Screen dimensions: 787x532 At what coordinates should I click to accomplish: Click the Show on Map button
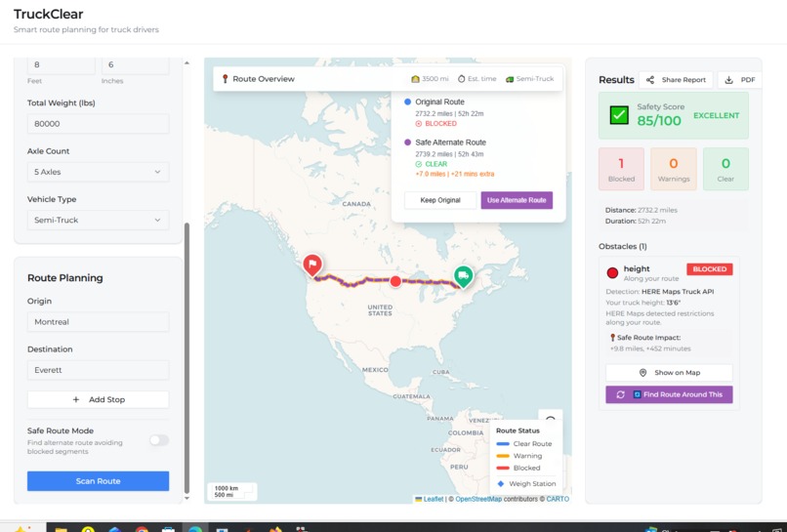669,373
